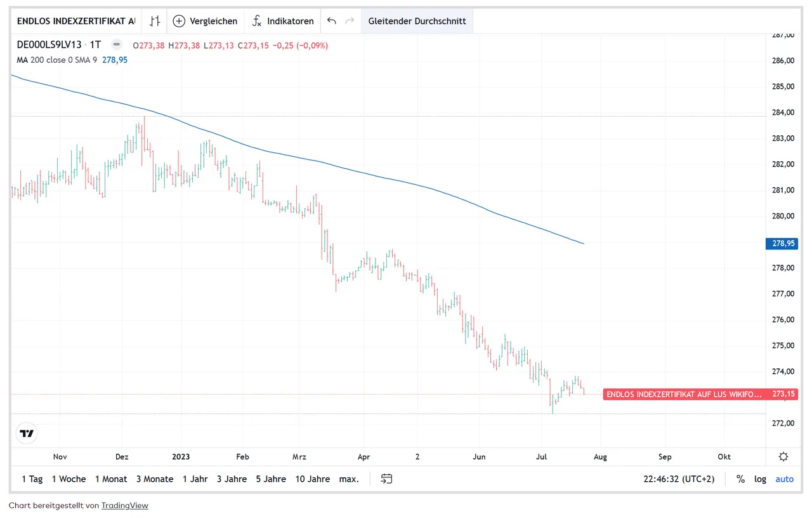Image resolution: width=812 pixels, height=518 pixels.
Task: Select the 1 Monat range
Action: (x=111, y=479)
